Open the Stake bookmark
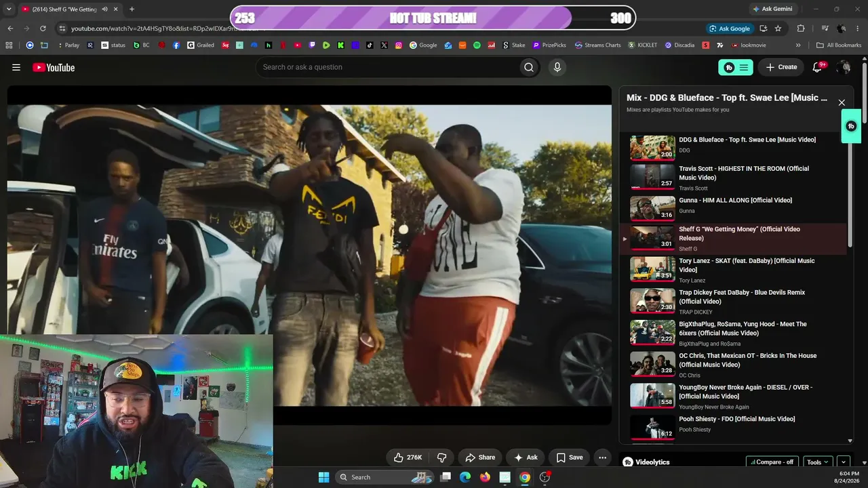This screenshot has width=868, height=488. click(x=513, y=45)
